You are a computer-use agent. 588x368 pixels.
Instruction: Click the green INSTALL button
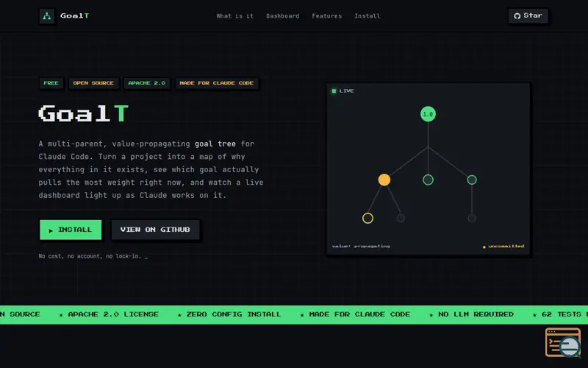pos(71,230)
